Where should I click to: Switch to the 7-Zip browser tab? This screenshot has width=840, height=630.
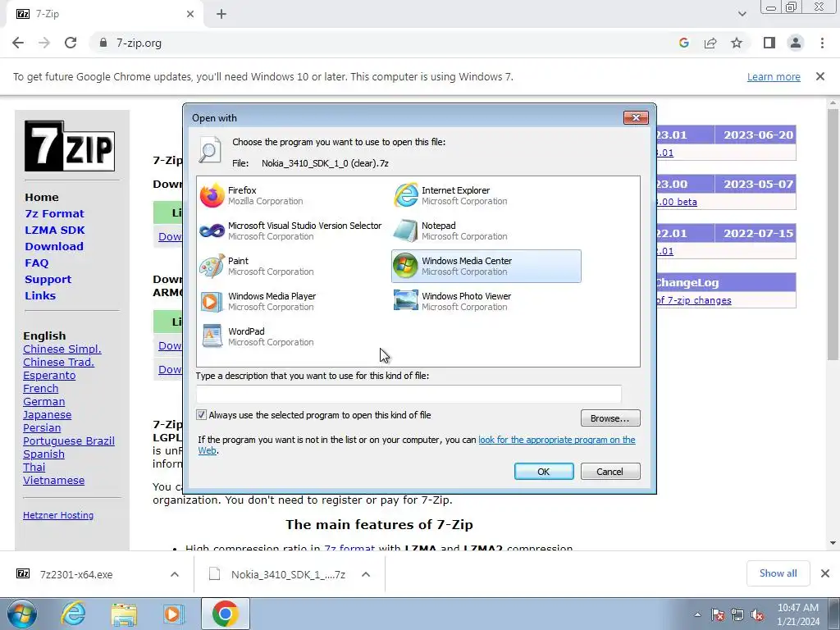[105, 14]
